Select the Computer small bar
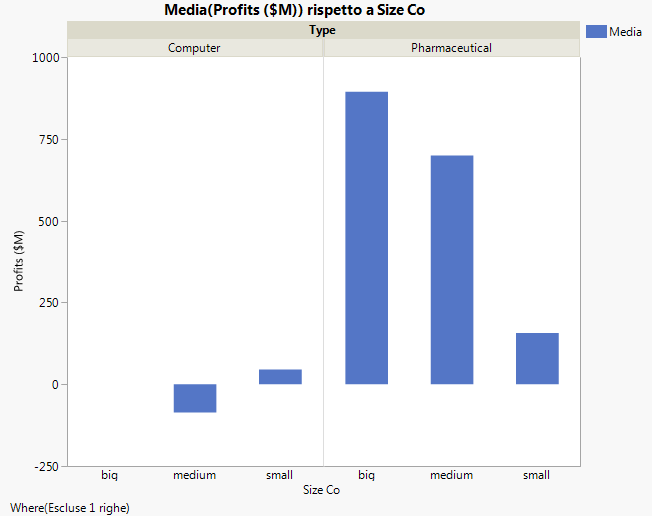Screen dimensions: 652x516 (280, 377)
